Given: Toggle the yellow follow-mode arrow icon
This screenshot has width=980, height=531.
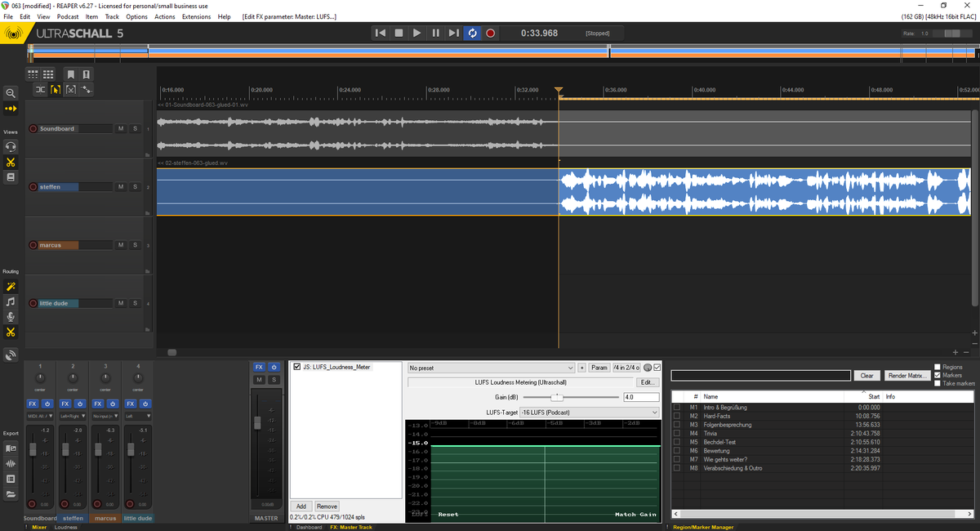Looking at the screenshot, I should click(11, 109).
